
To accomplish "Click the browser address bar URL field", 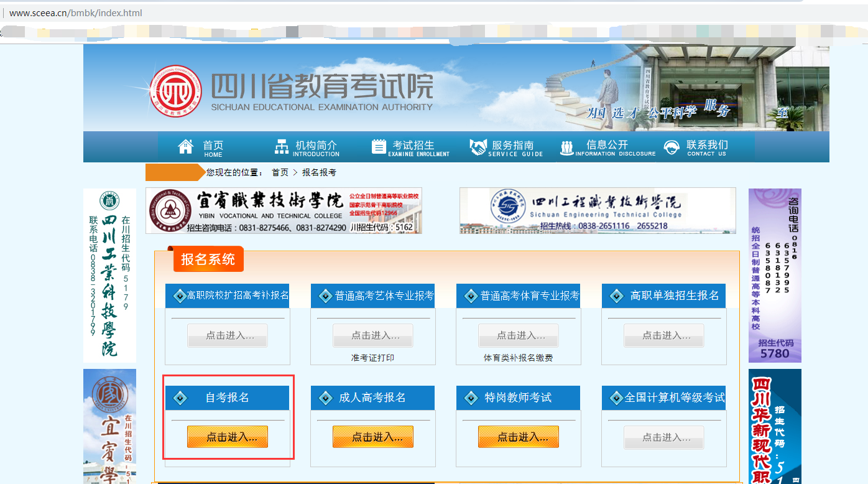I will (75, 12).
